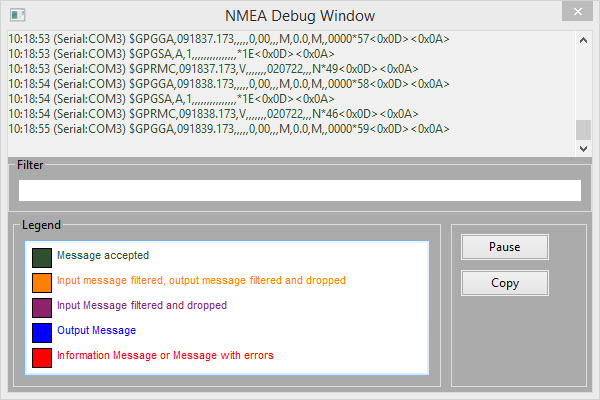This screenshot has width=600, height=400.
Task: Click the scrollbar thumb in the log view
Action: pos(583,130)
